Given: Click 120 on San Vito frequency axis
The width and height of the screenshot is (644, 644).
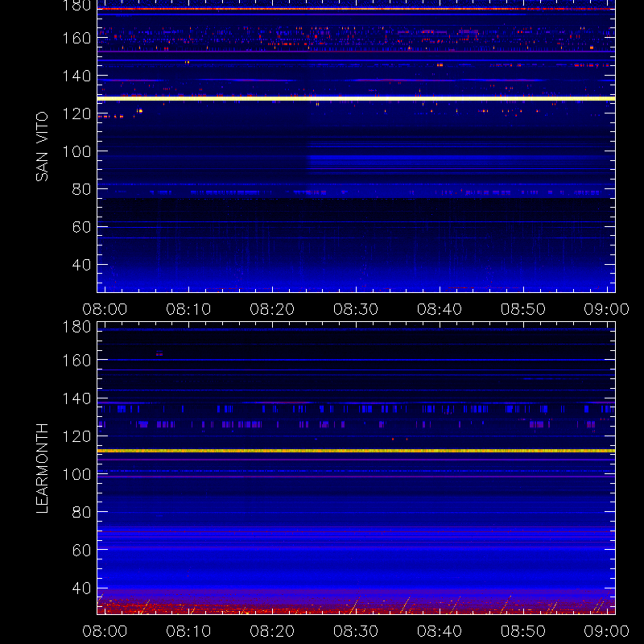Looking at the screenshot, I should [76, 114].
